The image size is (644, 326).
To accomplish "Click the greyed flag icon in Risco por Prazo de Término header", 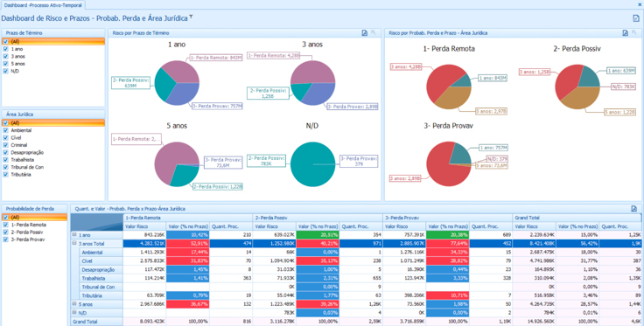I will [374, 33].
